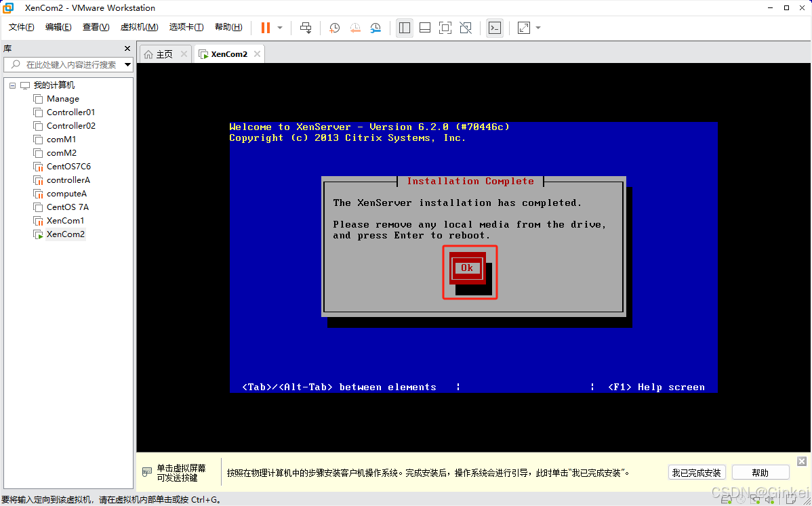Click the stretch guest display icon
The width and height of the screenshot is (812, 506).
coord(524,28)
